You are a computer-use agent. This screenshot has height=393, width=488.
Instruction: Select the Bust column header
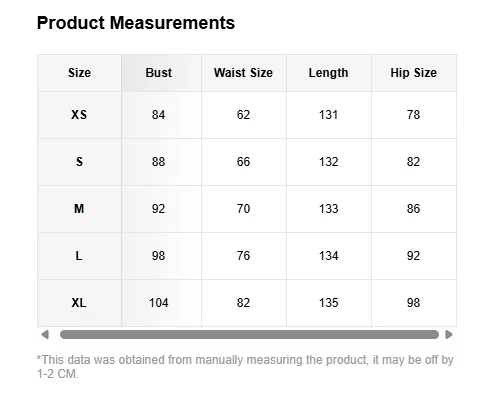point(159,73)
